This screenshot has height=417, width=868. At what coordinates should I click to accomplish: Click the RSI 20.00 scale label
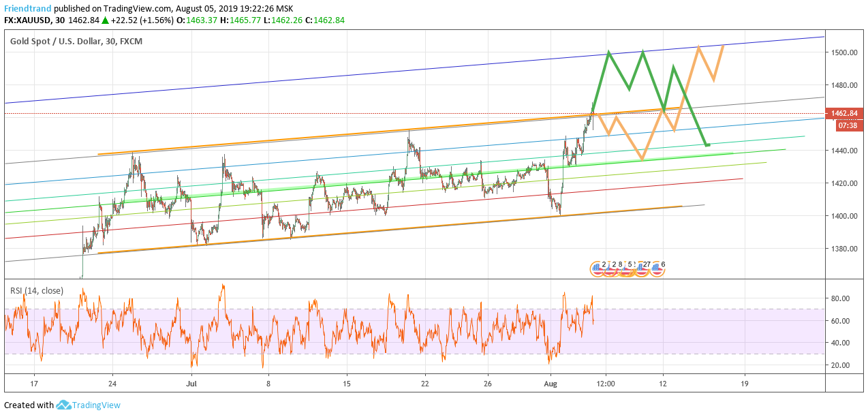point(841,365)
